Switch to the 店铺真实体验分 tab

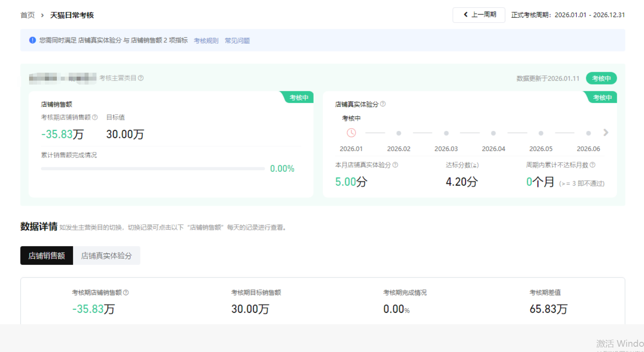[x=106, y=256]
